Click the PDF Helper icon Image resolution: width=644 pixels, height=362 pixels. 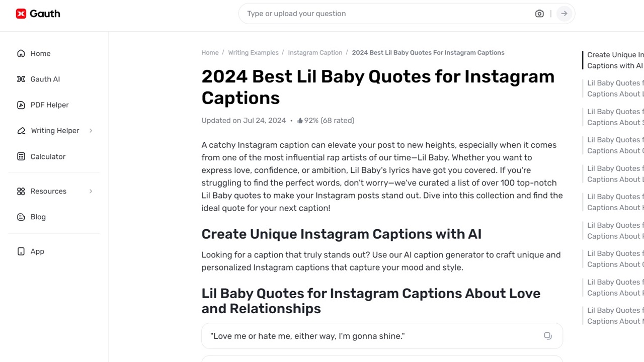[21, 105]
